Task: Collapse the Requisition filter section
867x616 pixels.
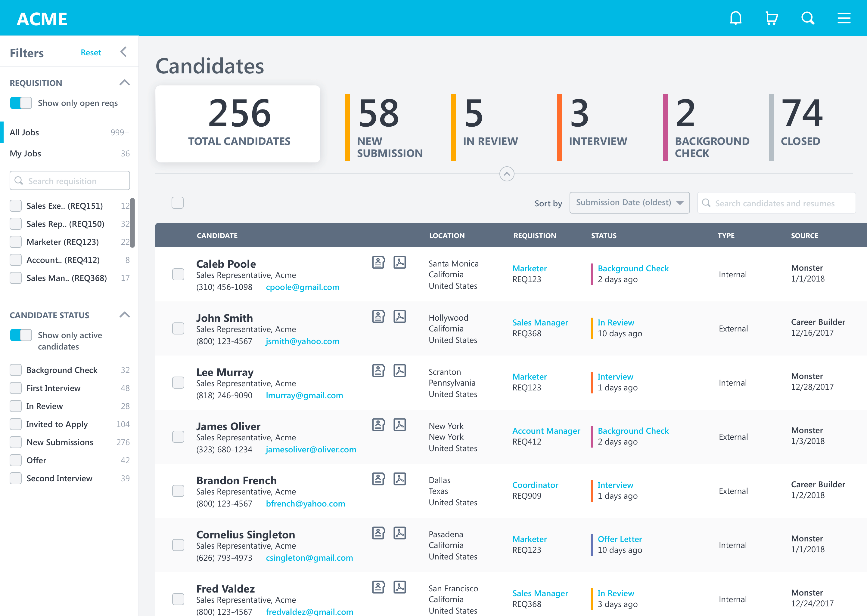Action: point(125,83)
